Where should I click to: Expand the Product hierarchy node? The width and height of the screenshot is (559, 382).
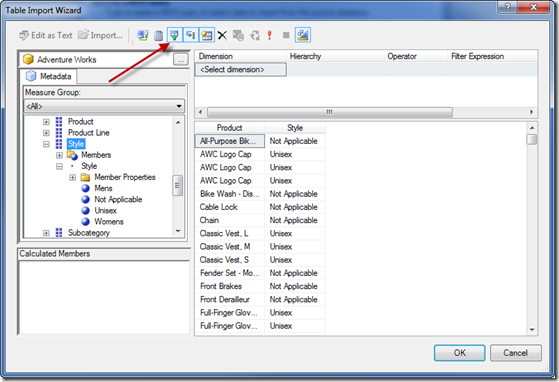click(x=46, y=122)
